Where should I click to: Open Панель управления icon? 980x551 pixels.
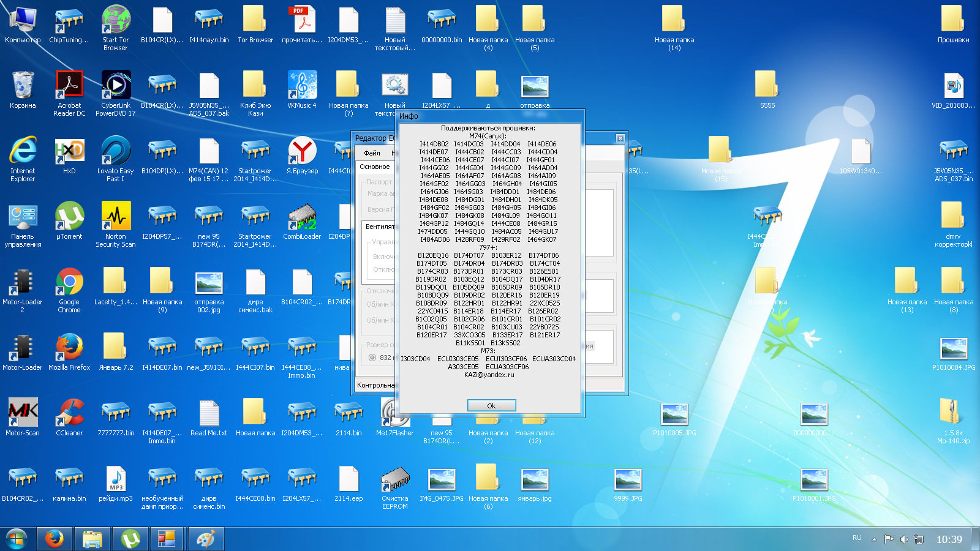point(23,224)
